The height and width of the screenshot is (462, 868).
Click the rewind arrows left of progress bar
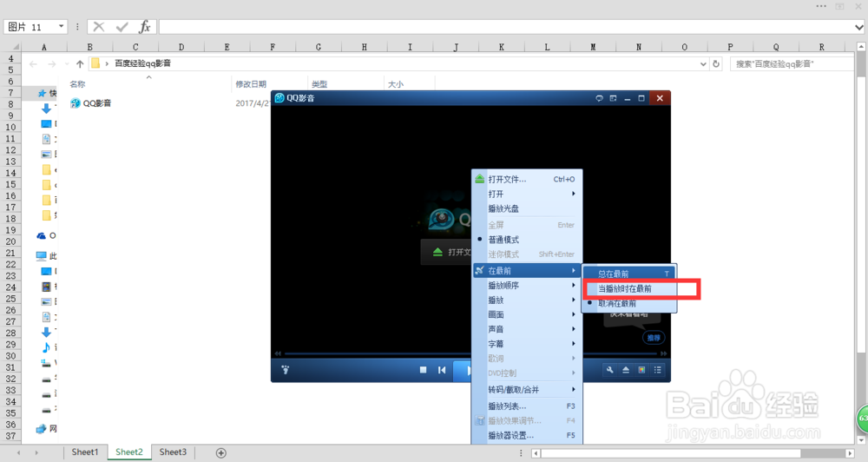coord(278,353)
